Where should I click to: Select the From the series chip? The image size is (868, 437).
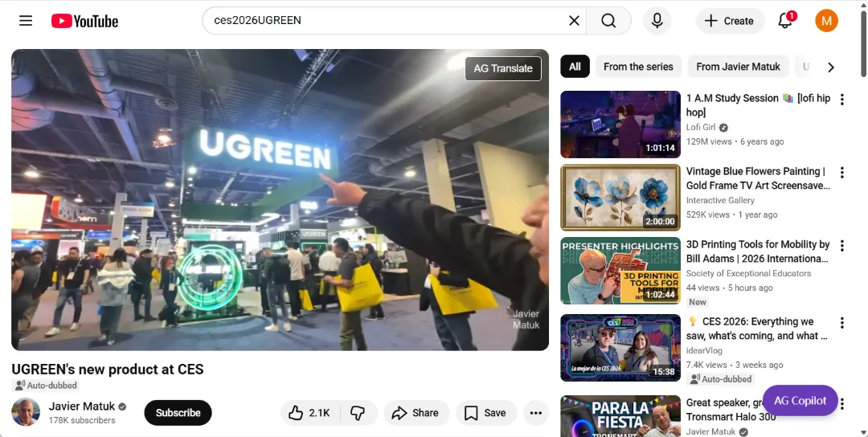tap(638, 67)
